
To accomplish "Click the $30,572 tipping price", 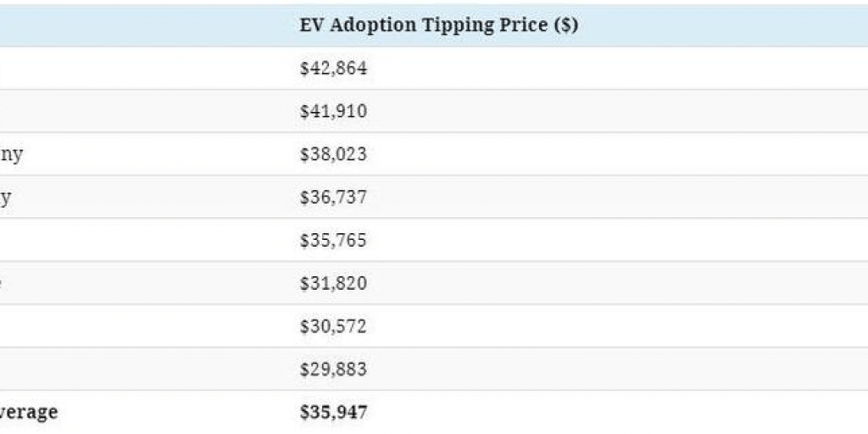I will (x=333, y=326).
